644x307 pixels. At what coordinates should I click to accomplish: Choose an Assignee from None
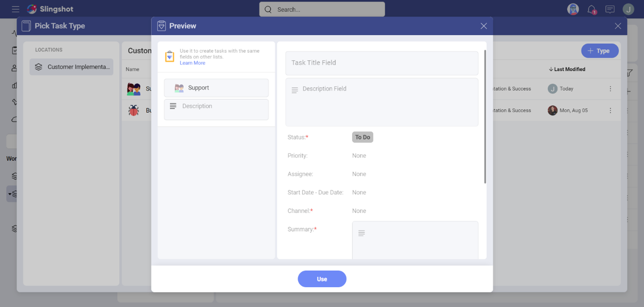359,174
